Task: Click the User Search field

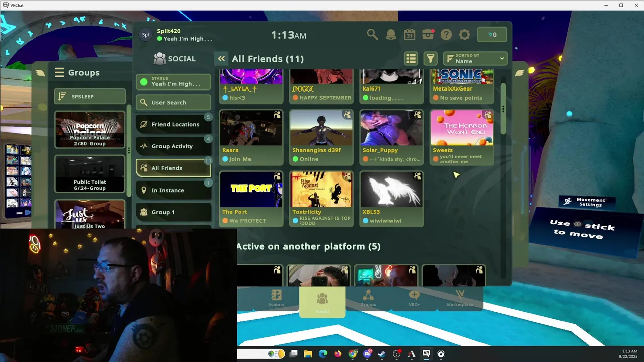Action: coord(174,102)
